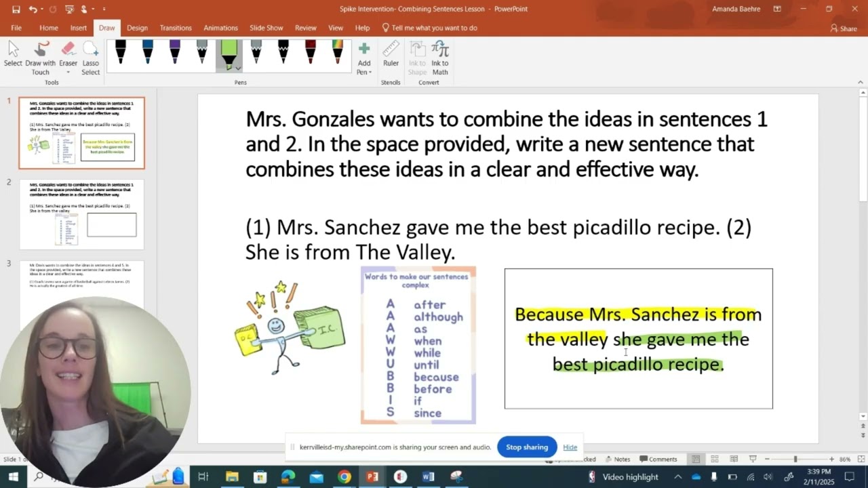
Task: Select the purple pen
Action: coord(174,53)
